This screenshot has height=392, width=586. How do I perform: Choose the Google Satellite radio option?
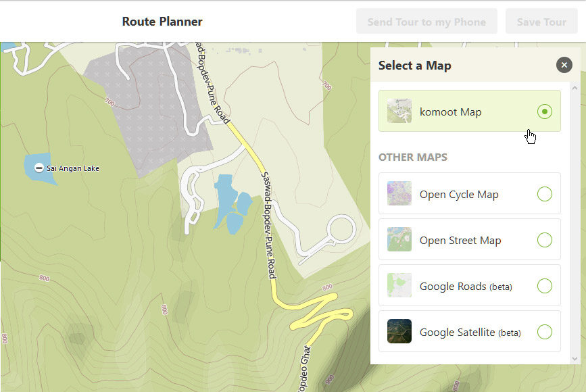(x=545, y=332)
